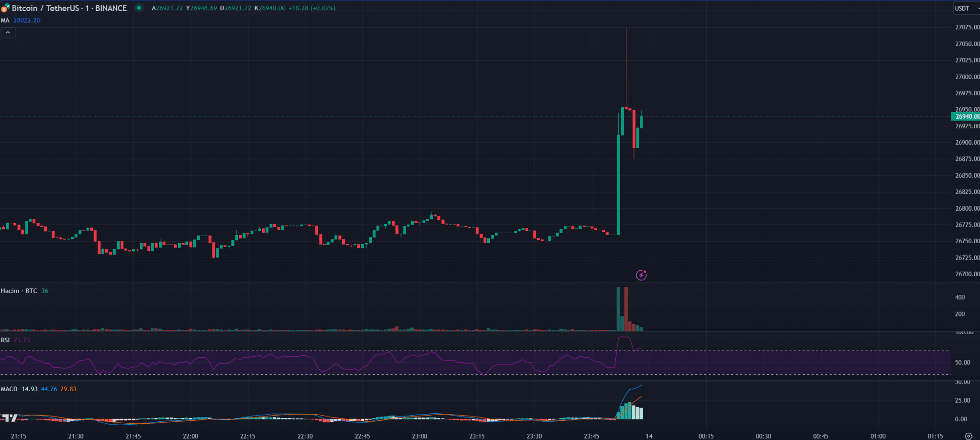Click the Bitcoin coin logo icon
This screenshot has width=980, height=440.
5,8
